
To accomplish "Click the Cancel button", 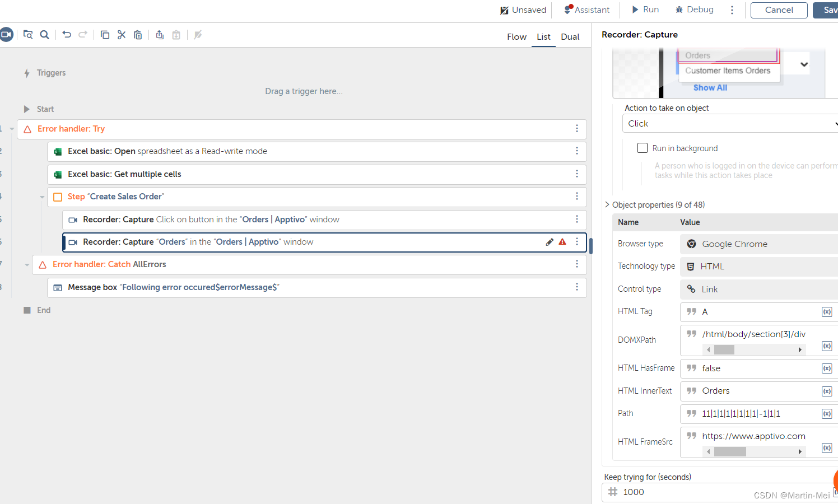I will click(779, 10).
